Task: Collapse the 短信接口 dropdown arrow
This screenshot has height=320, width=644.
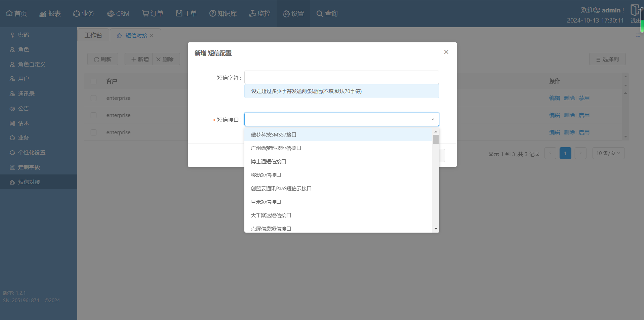Action: [x=433, y=119]
